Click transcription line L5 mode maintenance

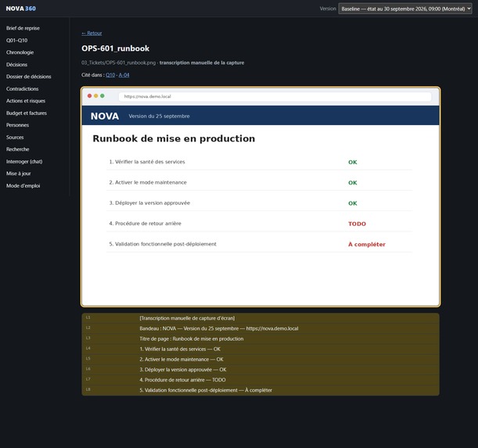pos(261,360)
